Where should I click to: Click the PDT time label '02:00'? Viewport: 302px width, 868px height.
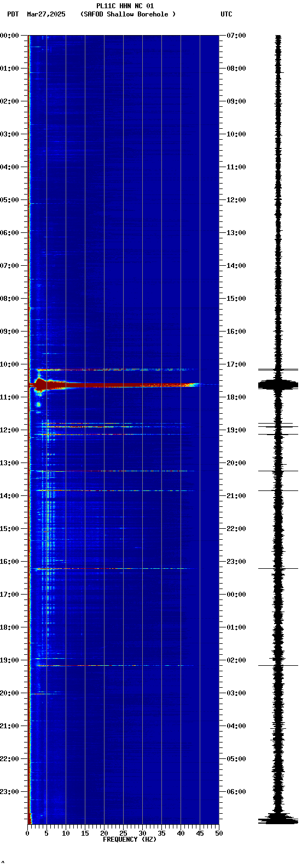click(x=10, y=101)
